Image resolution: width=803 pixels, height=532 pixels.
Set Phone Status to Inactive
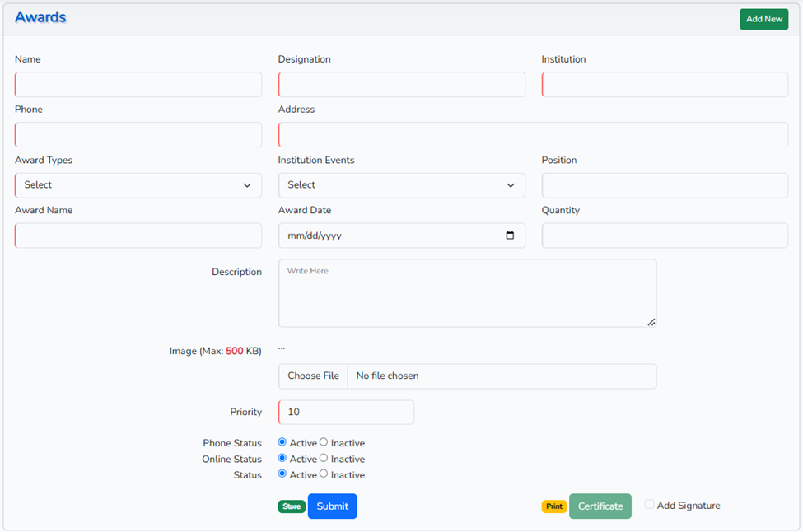[324, 442]
